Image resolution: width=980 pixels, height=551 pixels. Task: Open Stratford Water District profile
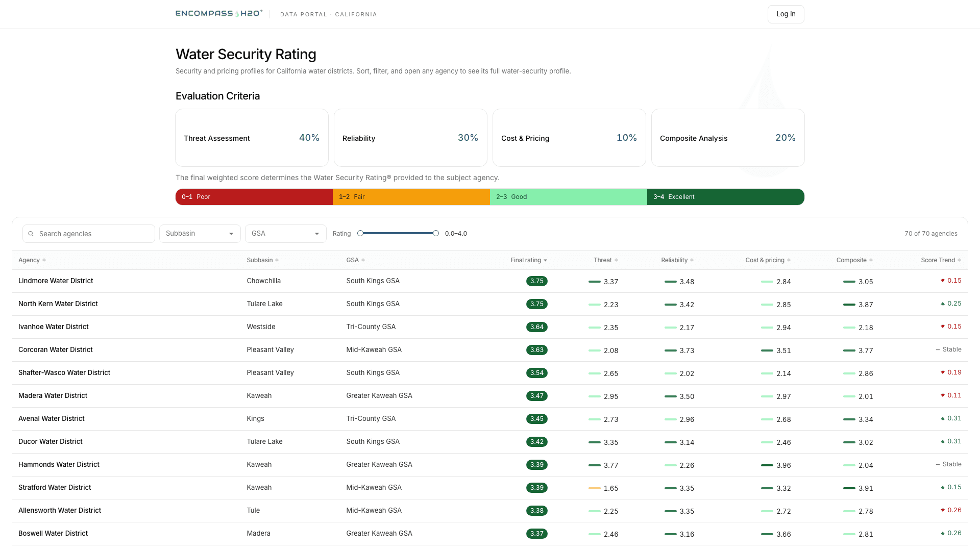click(55, 488)
